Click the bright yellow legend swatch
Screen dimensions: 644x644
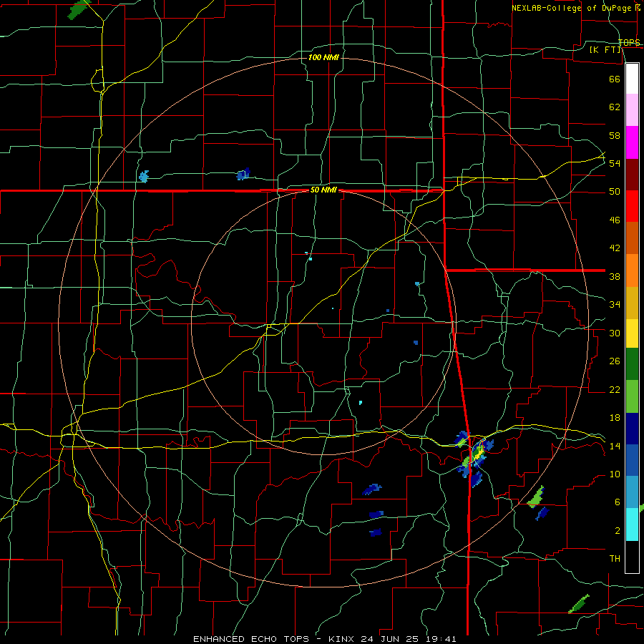632,333
